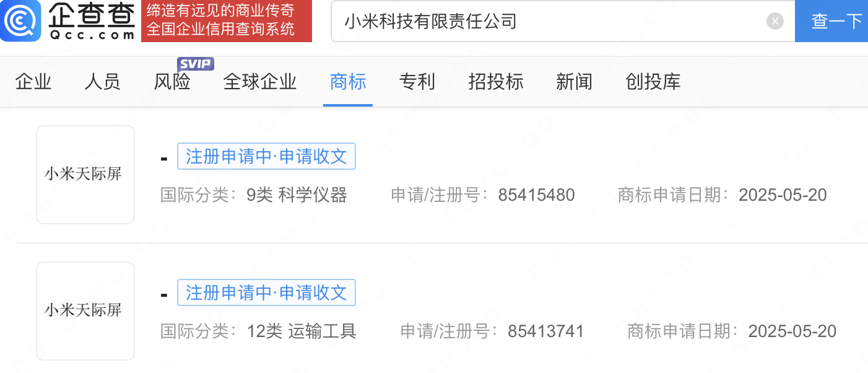This screenshot has width=868, height=373.
Task: Click the red slogan banner beside the logo
Action: (226, 21)
